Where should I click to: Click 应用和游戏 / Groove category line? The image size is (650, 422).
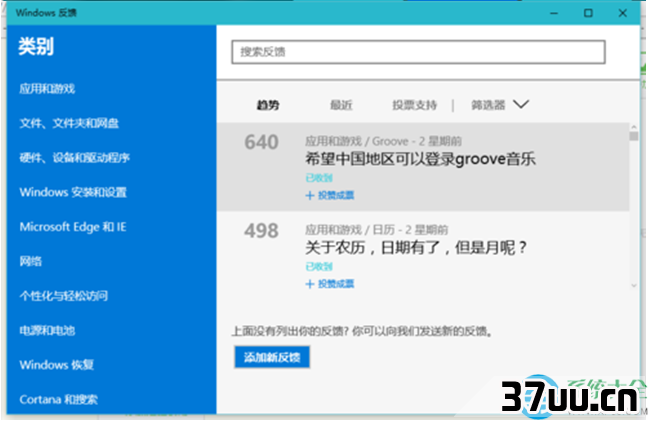pos(383,141)
